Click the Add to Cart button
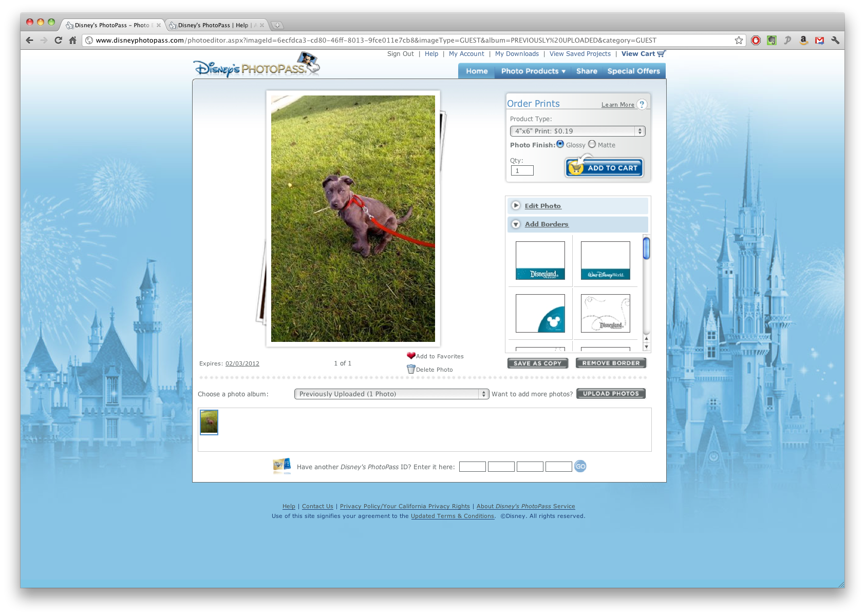865x616 pixels. pos(605,168)
